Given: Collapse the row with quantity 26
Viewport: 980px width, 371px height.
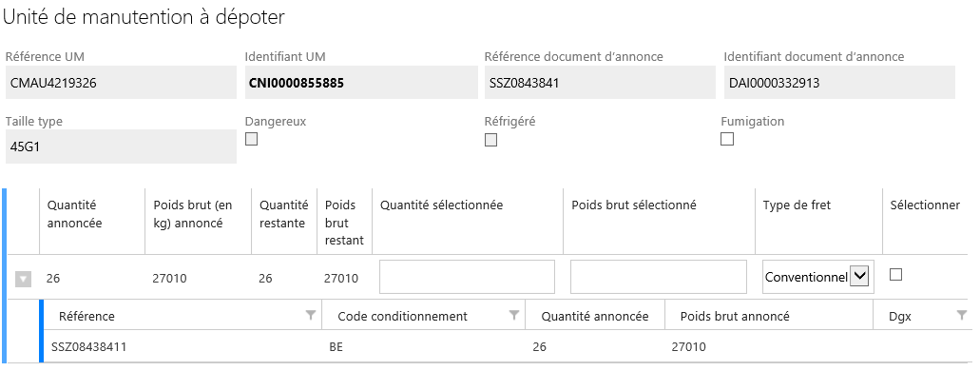Looking at the screenshot, I should (x=23, y=279).
